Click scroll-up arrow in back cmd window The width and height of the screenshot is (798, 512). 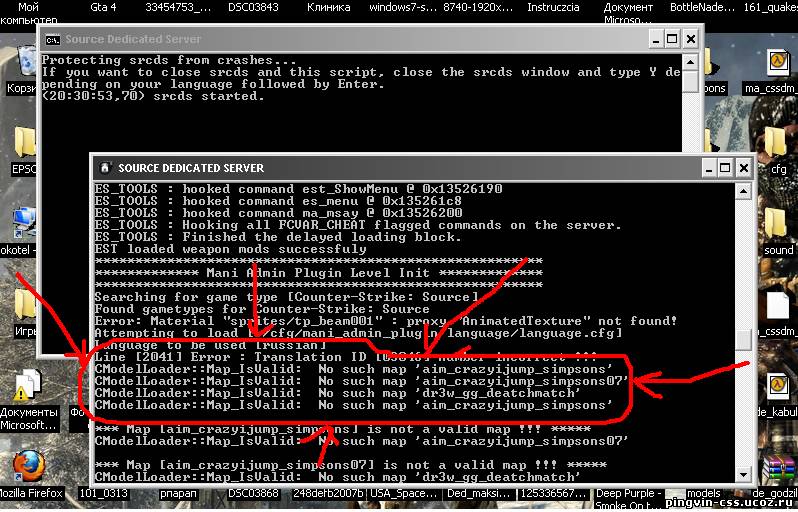pyautogui.click(x=690, y=63)
